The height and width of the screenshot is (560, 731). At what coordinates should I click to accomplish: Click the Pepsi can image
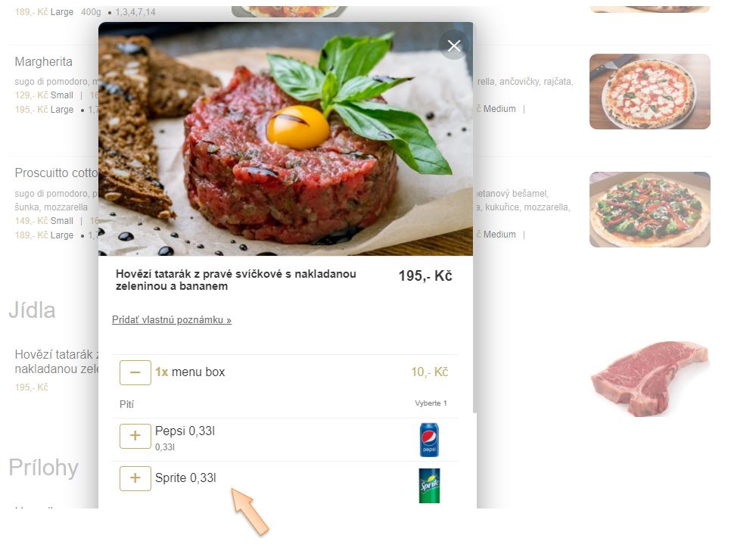click(429, 440)
